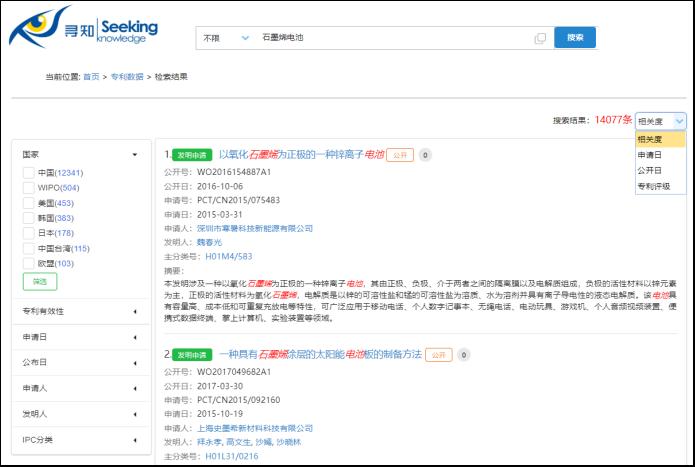Check the 日本(178) country filter

coord(28,233)
